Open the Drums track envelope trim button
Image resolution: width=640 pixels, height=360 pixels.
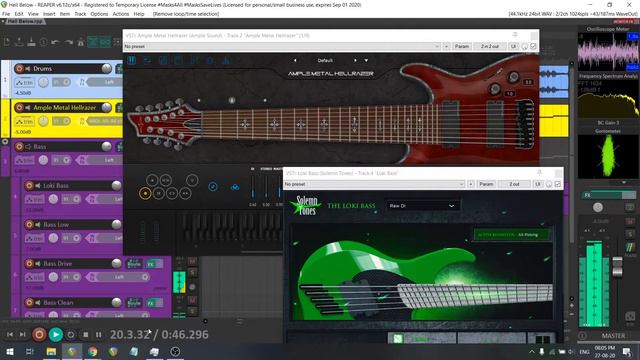24,82
